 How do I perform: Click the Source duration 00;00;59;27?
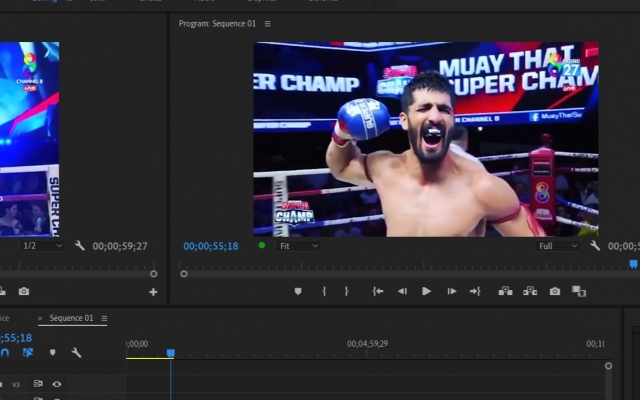120,246
